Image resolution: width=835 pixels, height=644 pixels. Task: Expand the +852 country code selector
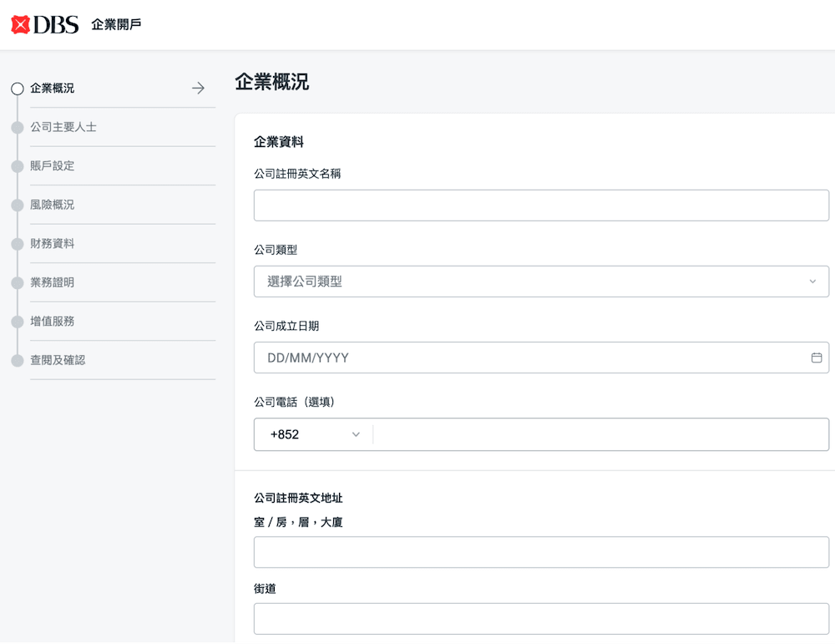tap(313, 434)
